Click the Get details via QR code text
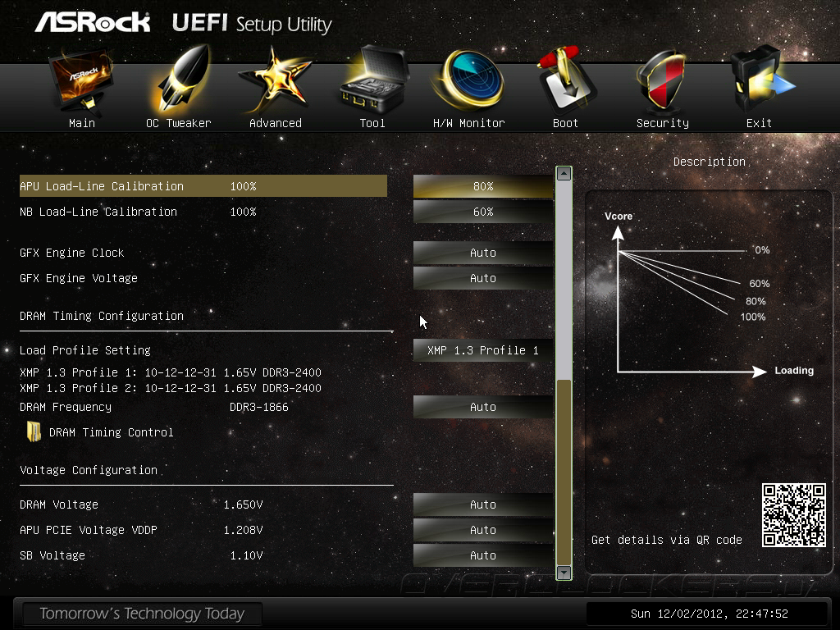The width and height of the screenshot is (840, 630). coord(666,540)
